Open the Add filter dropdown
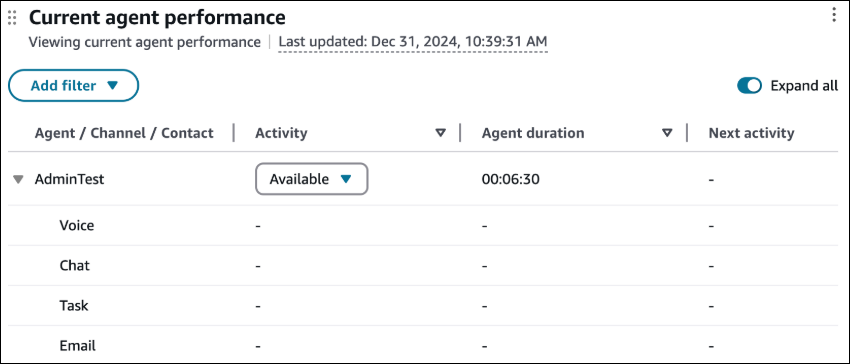 (74, 86)
